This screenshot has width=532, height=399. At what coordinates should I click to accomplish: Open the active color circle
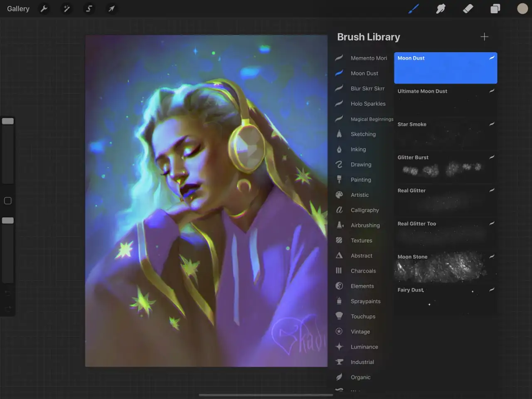click(522, 9)
